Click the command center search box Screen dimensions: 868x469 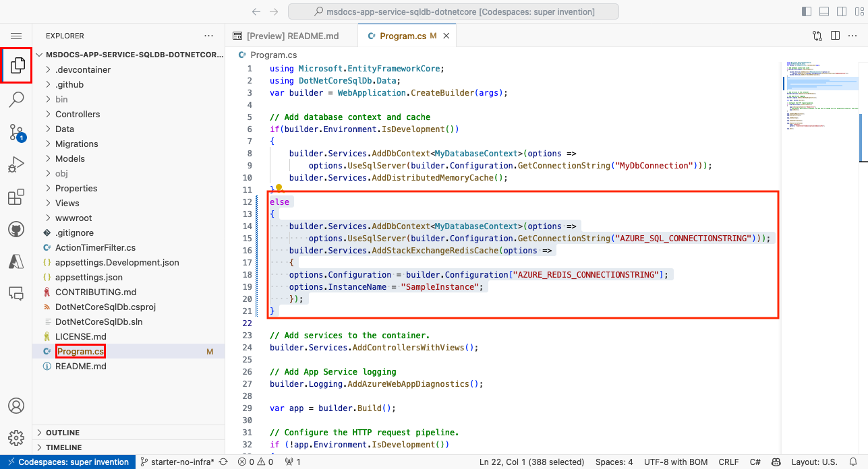coord(453,11)
